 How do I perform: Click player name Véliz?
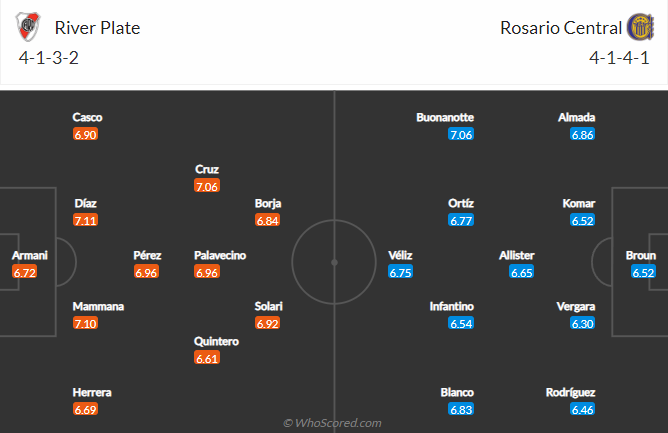(400, 255)
